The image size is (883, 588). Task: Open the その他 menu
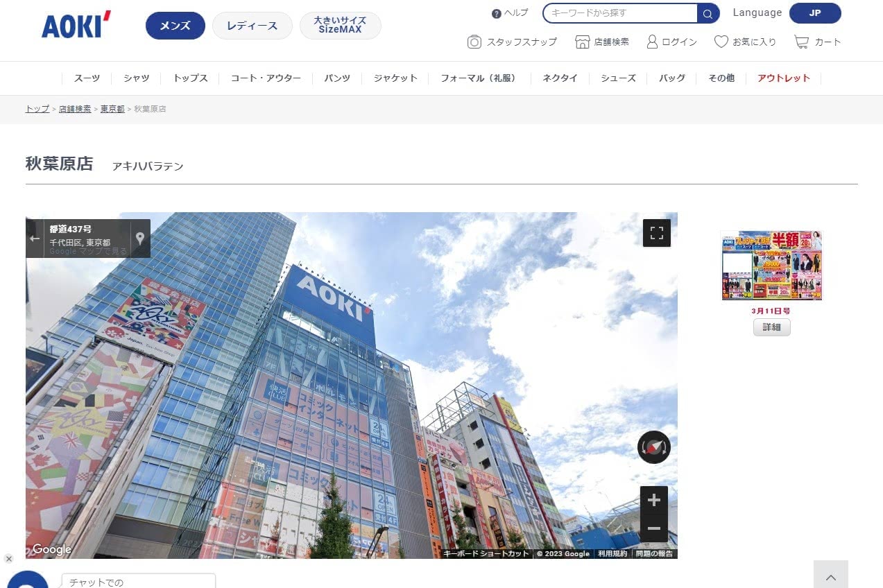click(x=721, y=78)
